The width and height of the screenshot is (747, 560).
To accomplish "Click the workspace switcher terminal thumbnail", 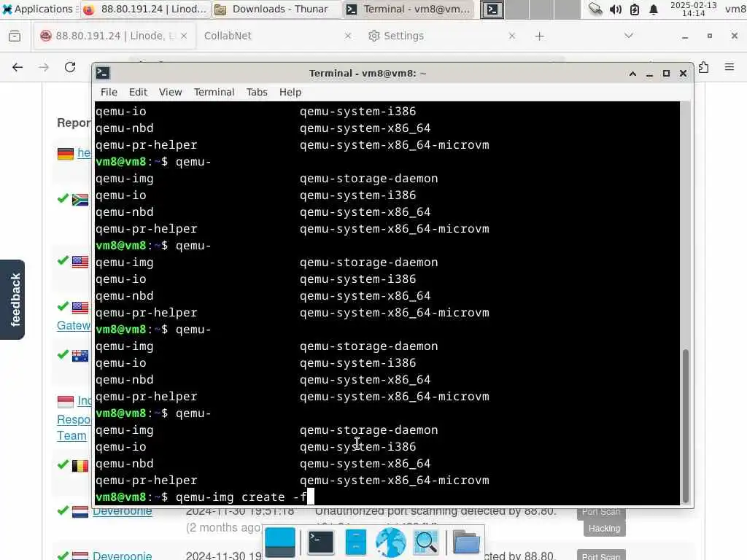I will (x=492, y=9).
